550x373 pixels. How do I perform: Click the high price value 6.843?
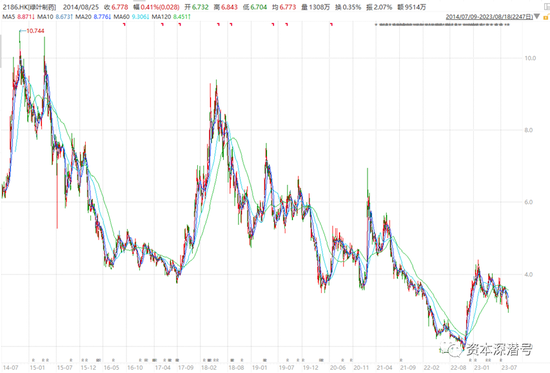tap(229, 7)
